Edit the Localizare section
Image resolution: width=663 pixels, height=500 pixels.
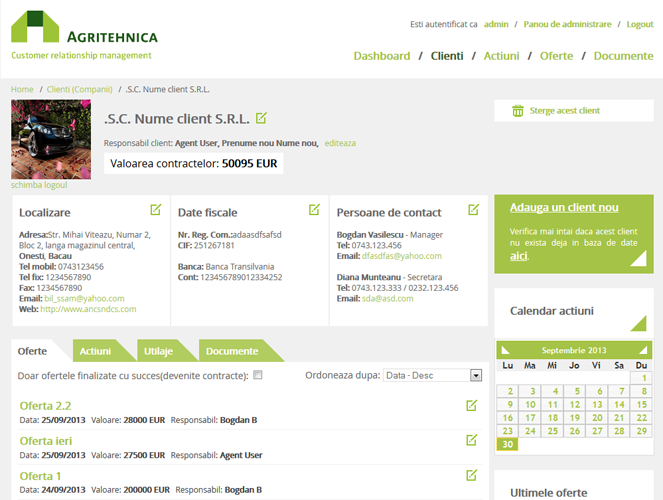156,209
